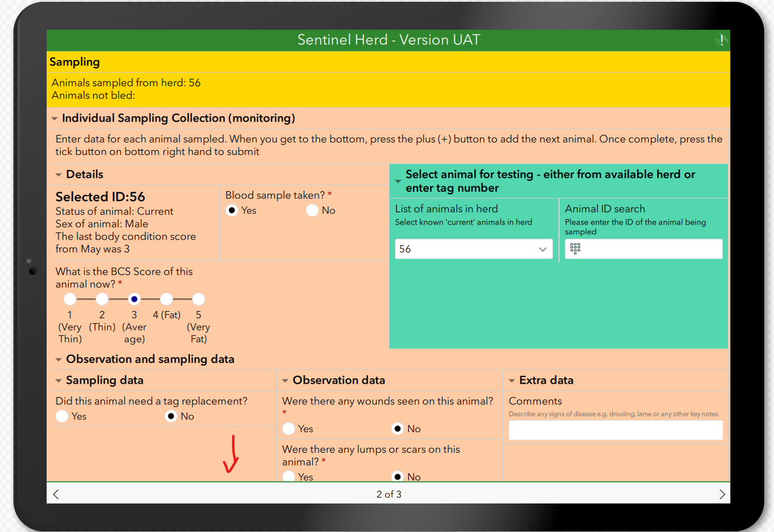Select No for Blood sample taken
The height and width of the screenshot is (532, 774).
pyautogui.click(x=312, y=211)
